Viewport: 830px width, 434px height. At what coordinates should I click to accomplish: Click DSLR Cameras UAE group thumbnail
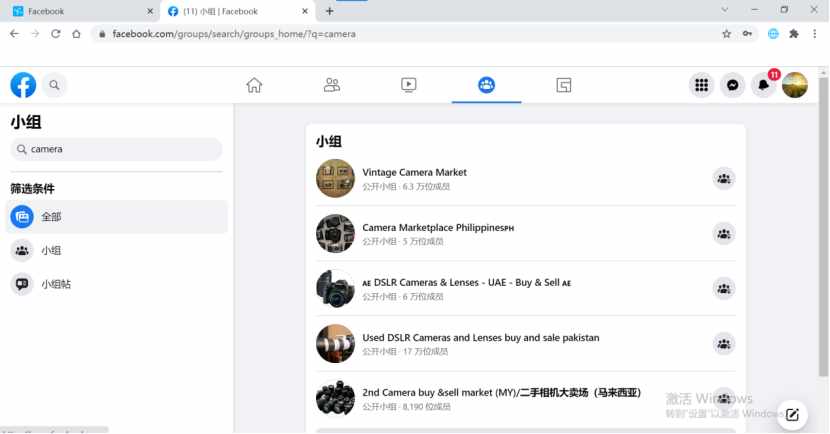click(335, 288)
